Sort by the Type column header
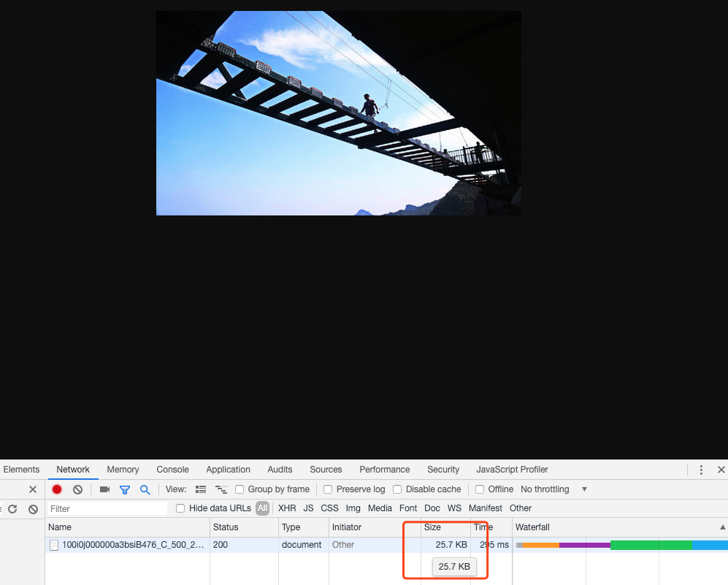Viewport: 728px width, 585px height. [x=304, y=527]
